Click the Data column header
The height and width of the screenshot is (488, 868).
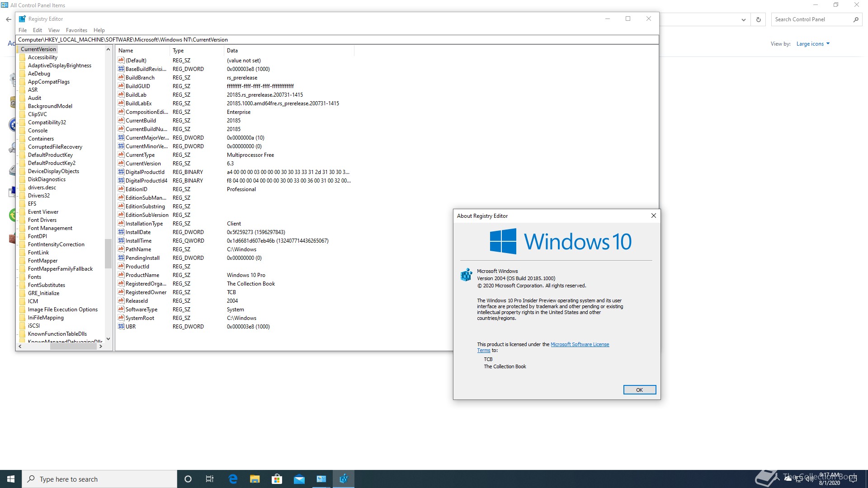point(289,51)
